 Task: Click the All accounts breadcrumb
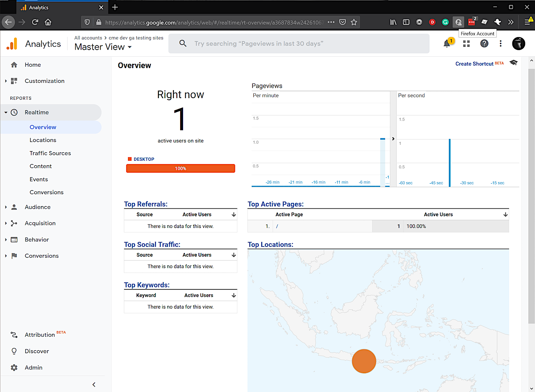coord(88,38)
